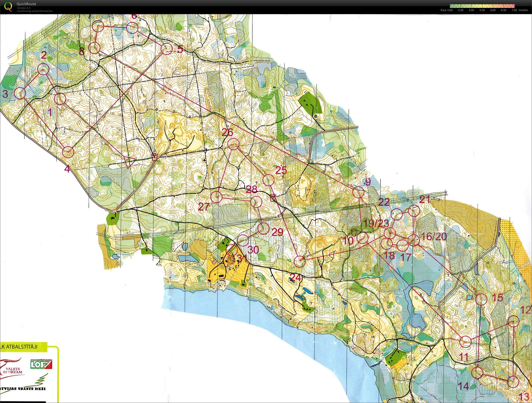Select control circle number 26
Viewport: 532px width, 403px height.
(233, 144)
